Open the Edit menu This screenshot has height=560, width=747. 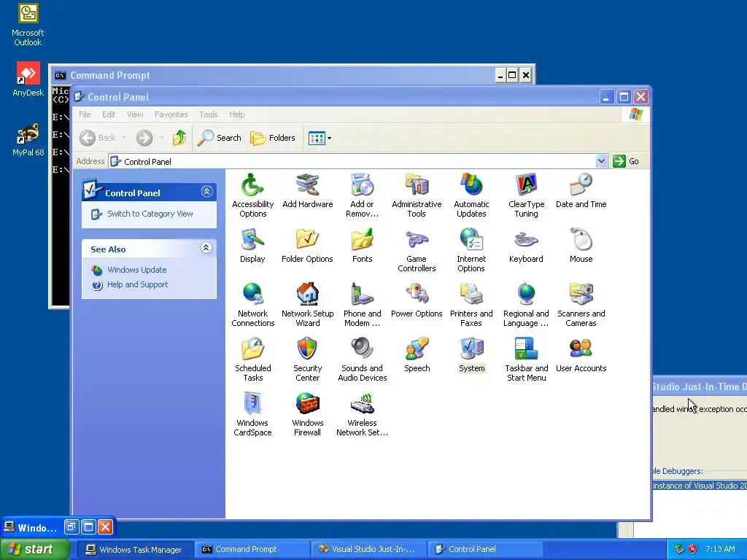point(109,114)
